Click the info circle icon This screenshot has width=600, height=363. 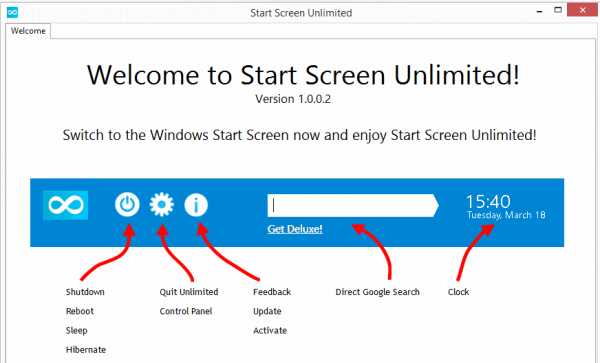tap(196, 205)
